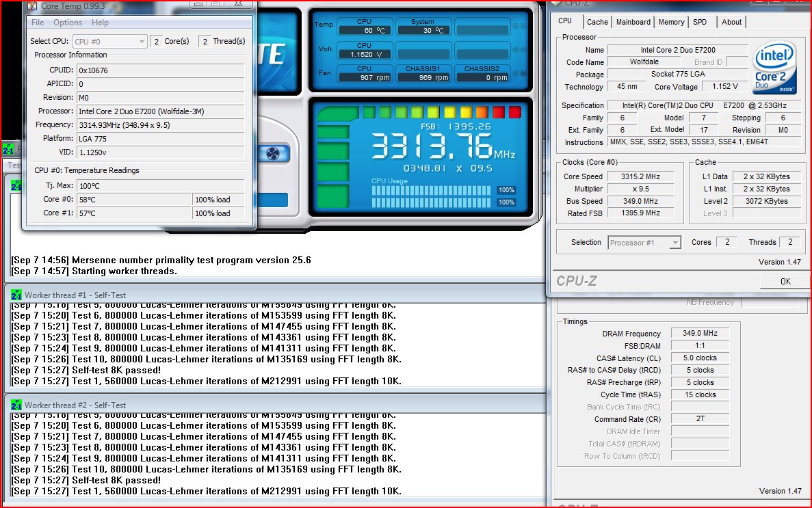Click the FSB:DRAM ratio value 1:1
The image size is (812, 508).
tap(700, 345)
